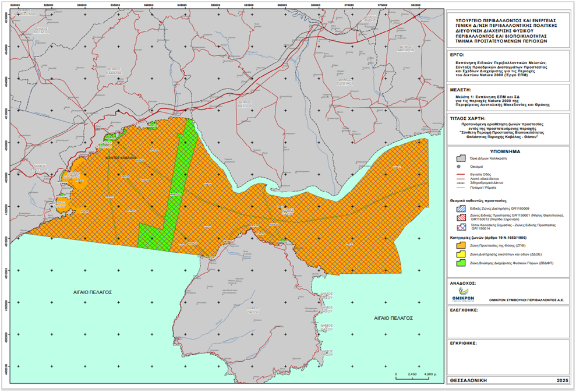576x392 pixels.
Task: Click the blue hatched GR1150009 legend symbol
Action: pyautogui.click(x=460, y=207)
